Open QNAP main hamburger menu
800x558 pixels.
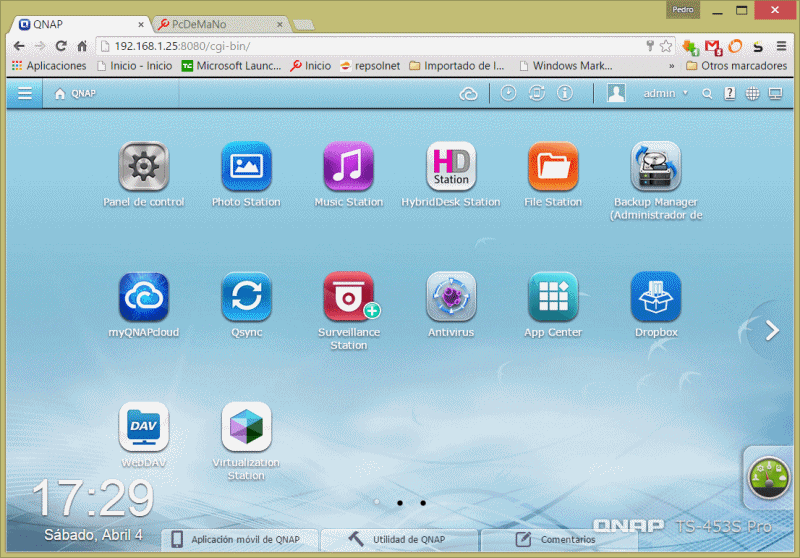click(24, 93)
